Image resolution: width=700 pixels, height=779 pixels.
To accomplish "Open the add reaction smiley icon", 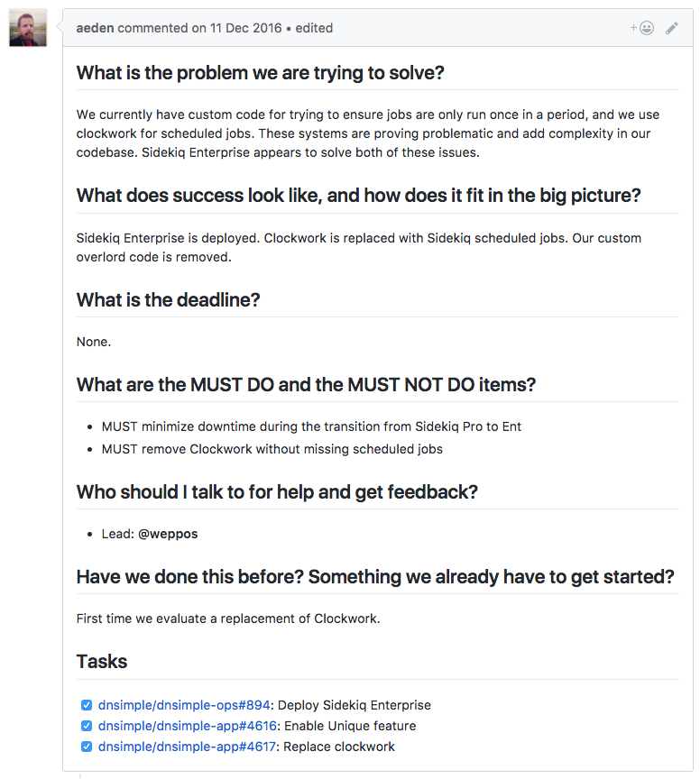I will coord(642,28).
